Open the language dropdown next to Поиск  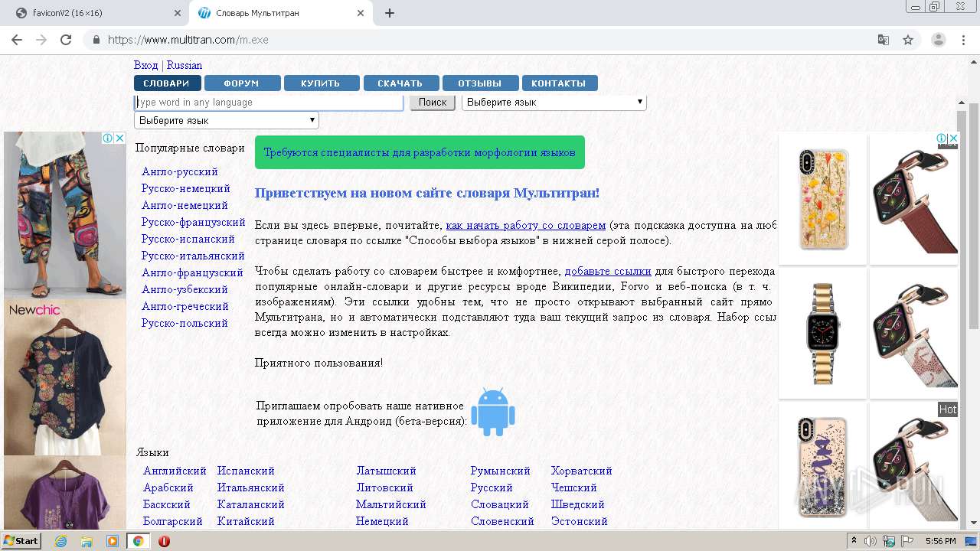[554, 103]
